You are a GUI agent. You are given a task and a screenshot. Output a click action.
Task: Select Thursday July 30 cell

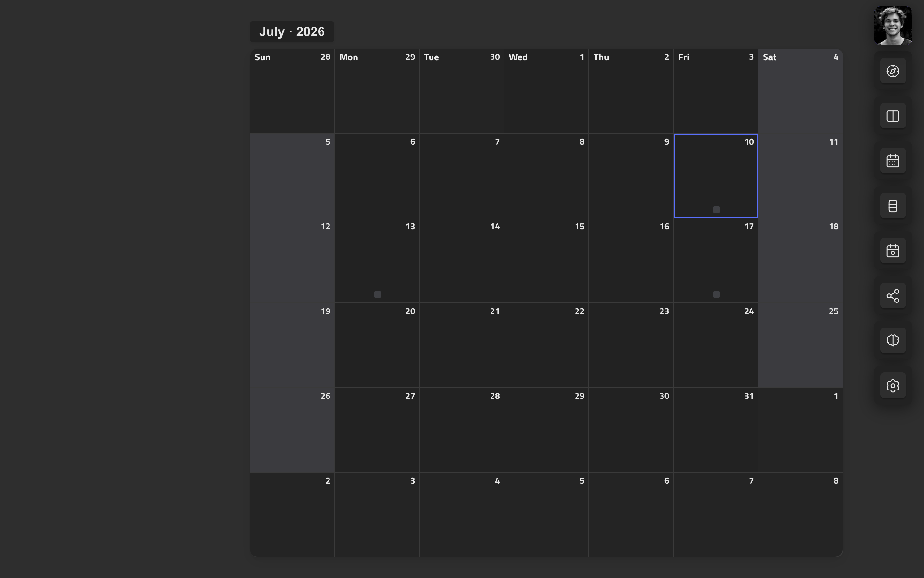pos(631,430)
